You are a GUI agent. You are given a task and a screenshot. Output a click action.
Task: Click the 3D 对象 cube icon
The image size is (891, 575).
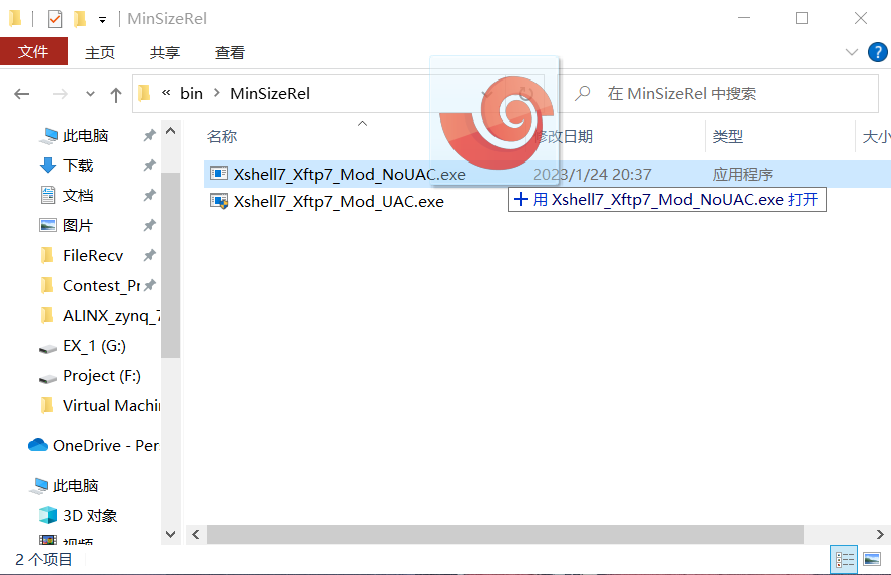coord(48,515)
